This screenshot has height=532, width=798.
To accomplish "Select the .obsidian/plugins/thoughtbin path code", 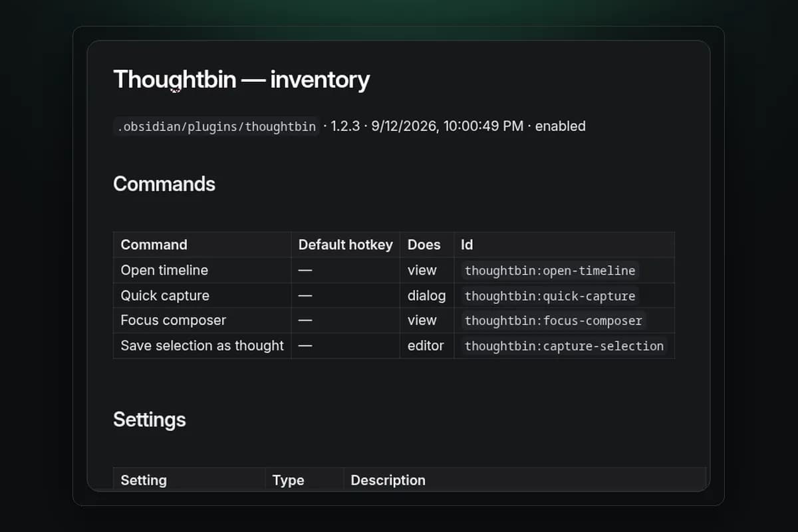I will click(x=217, y=126).
